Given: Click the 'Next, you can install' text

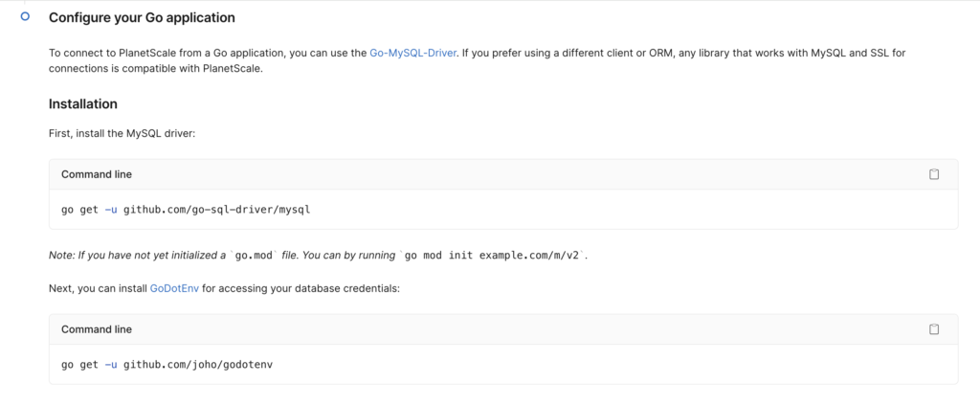Looking at the screenshot, I should (x=99, y=288).
